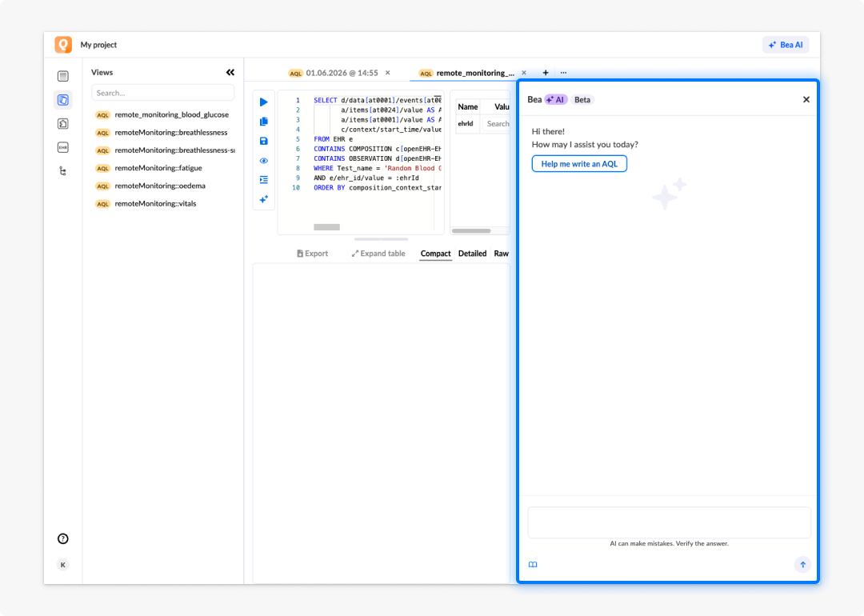Open the EHR sidebar icon
Screen dimensions: 864x616
[63, 148]
